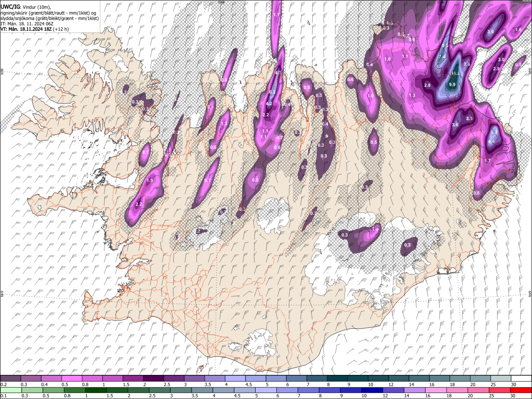
Task: Click the '0.1' label on the rain scale
Action: tap(3, 396)
